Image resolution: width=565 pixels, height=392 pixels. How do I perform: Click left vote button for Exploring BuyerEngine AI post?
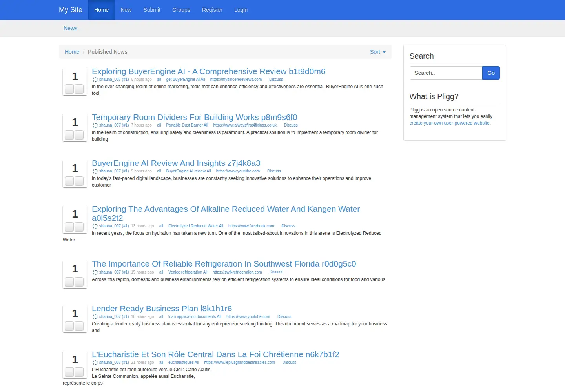(69, 89)
